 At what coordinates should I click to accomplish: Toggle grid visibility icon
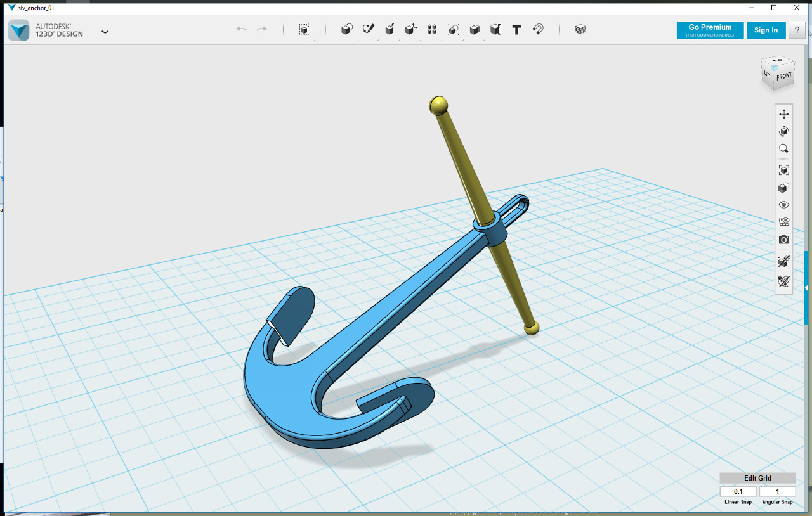[784, 222]
